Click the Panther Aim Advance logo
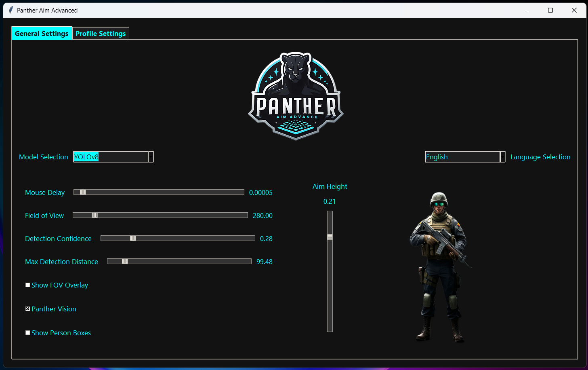 coord(296,96)
